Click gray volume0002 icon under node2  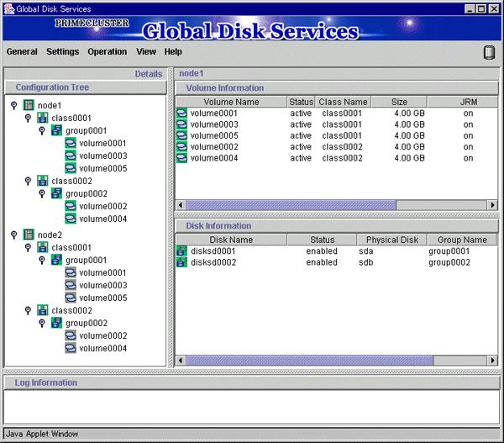(71, 335)
